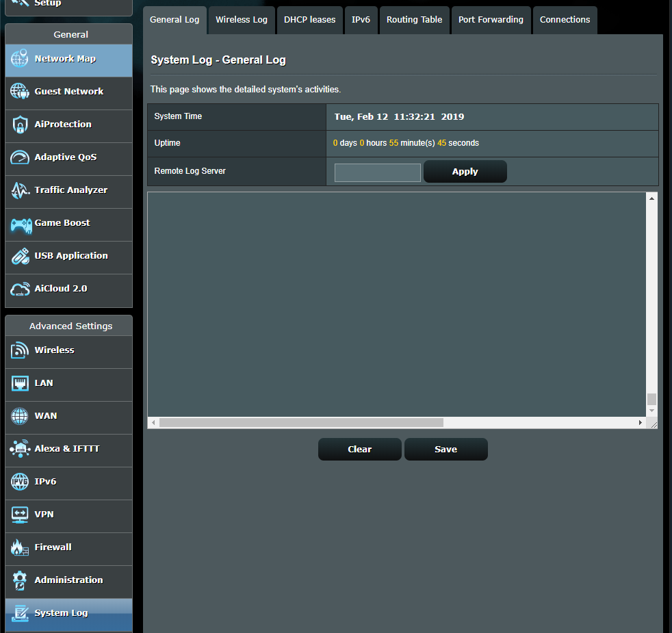Click the Guest Network globe icon
The image size is (672, 633).
(20, 92)
